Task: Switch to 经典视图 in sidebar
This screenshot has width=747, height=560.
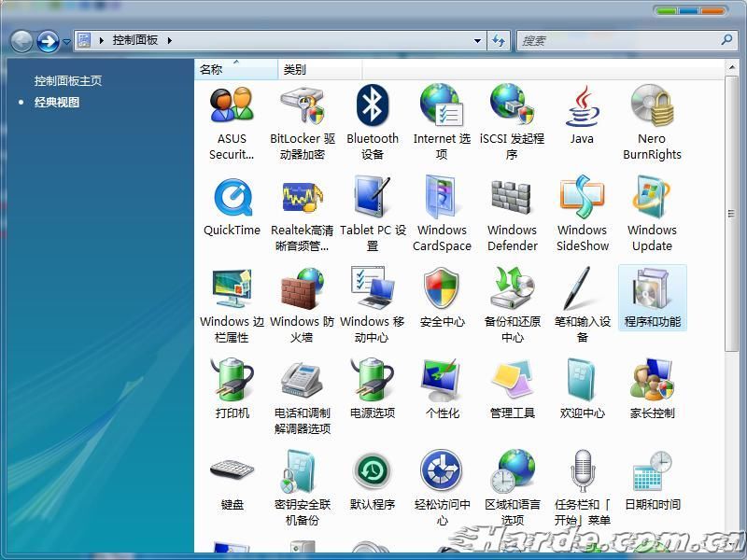Action: click(57, 103)
